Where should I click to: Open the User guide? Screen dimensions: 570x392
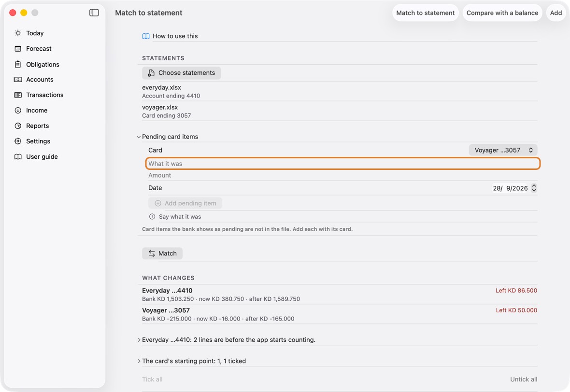click(x=42, y=156)
